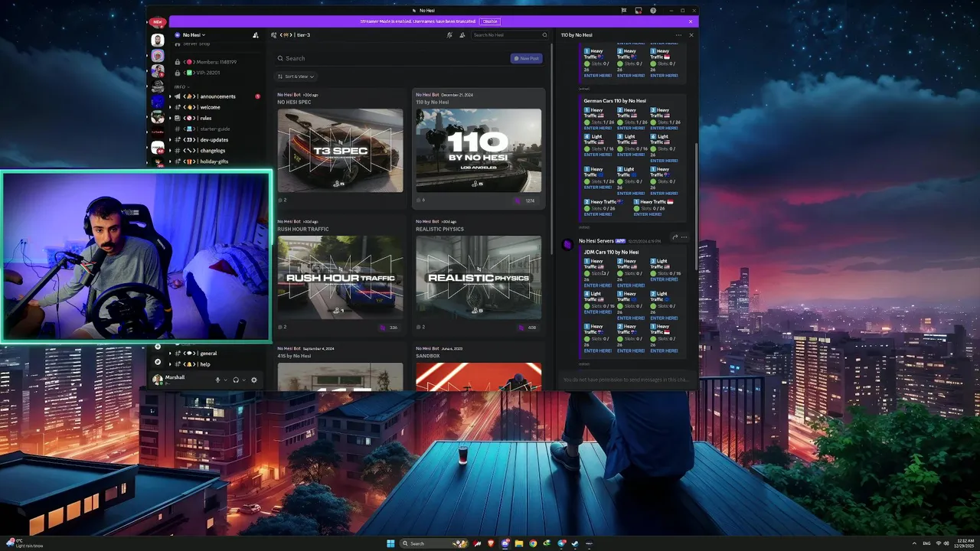Screen dimensions: 980x551
Task: Open the discover servers compass icon
Action: pyautogui.click(x=158, y=362)
